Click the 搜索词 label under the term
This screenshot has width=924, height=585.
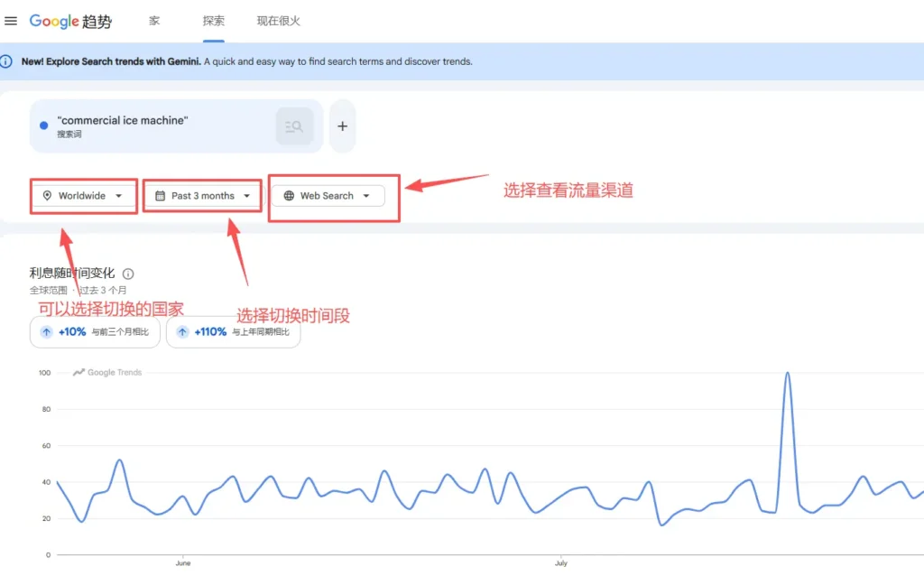[69, 135]
